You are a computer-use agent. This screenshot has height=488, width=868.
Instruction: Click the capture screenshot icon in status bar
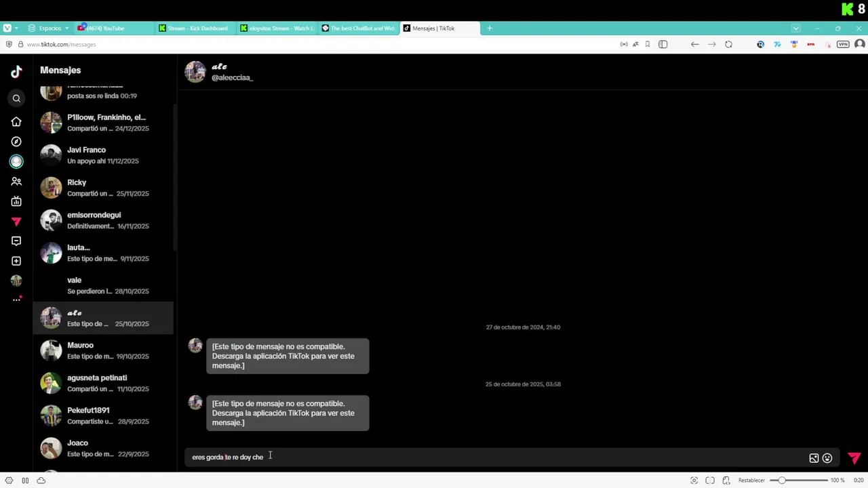694,481
